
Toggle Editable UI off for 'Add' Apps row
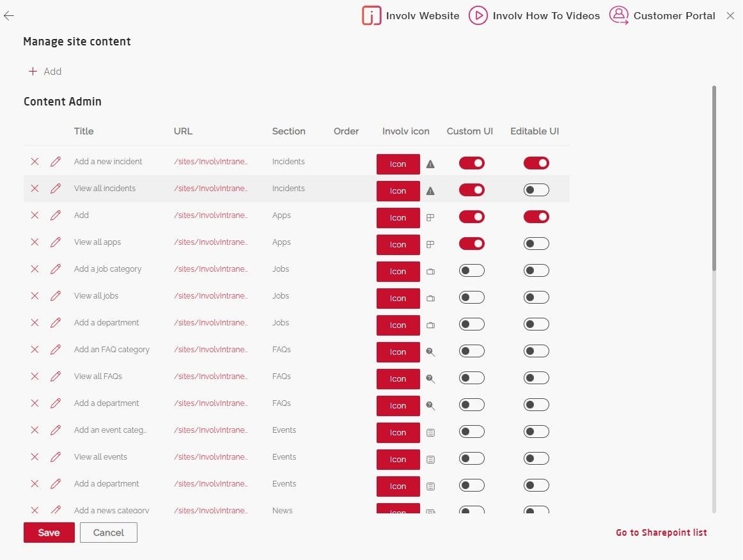click(x=536, y=217)
